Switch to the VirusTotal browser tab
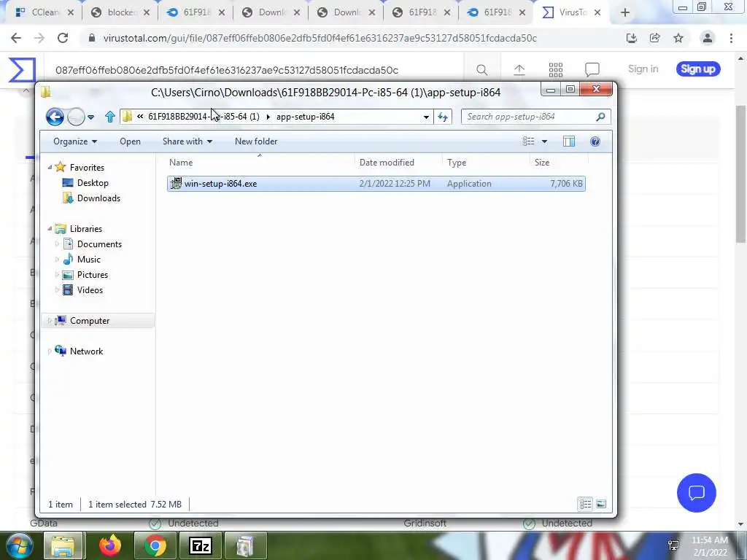 (572, 12)
